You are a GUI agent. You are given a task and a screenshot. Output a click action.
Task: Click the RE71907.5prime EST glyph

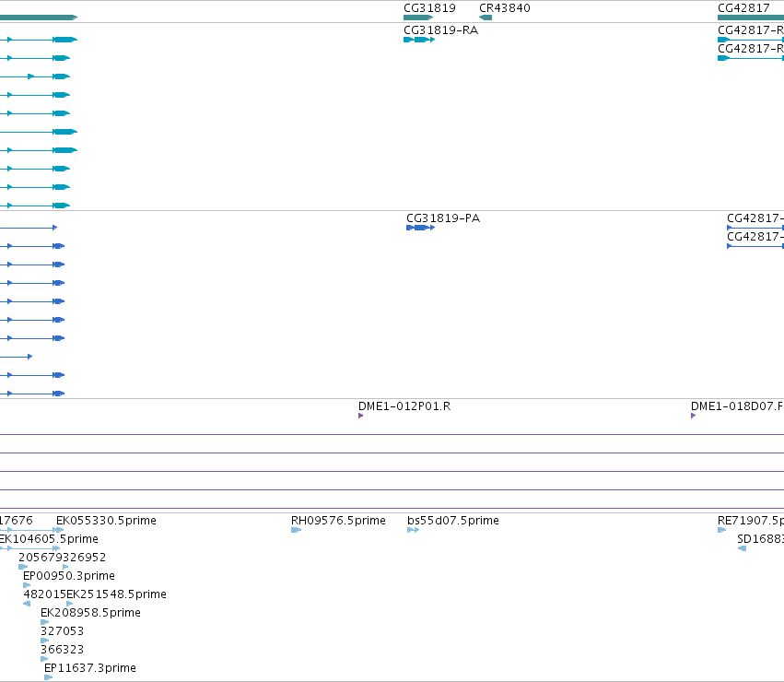[721, 530]
